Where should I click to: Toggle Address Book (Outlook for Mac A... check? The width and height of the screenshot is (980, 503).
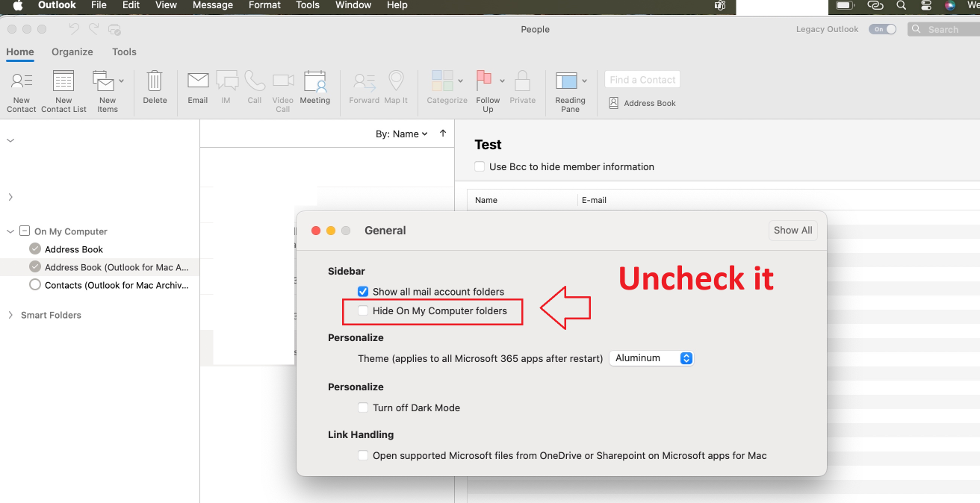(35, 267)
